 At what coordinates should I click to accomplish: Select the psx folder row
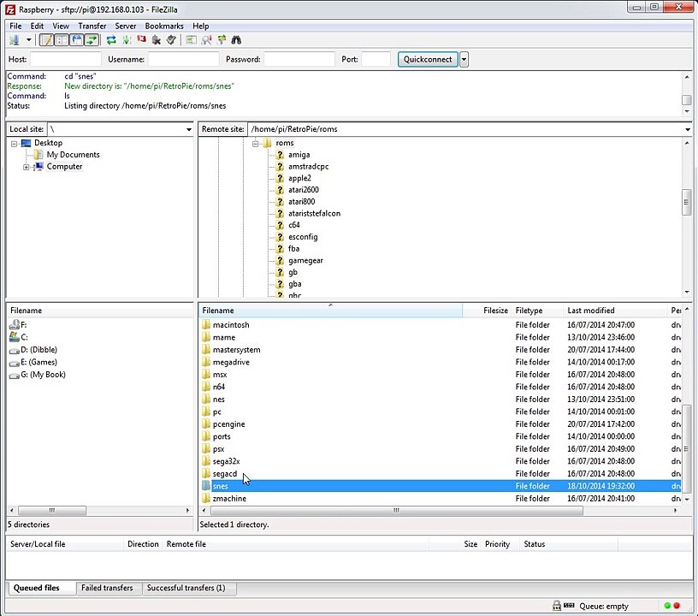point(440,448)
